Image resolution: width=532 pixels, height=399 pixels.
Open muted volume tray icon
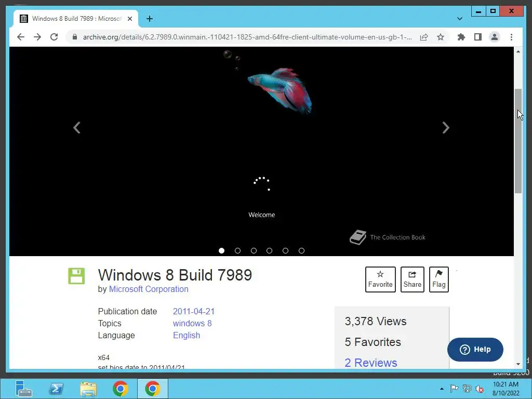click(x=480, y=389)
